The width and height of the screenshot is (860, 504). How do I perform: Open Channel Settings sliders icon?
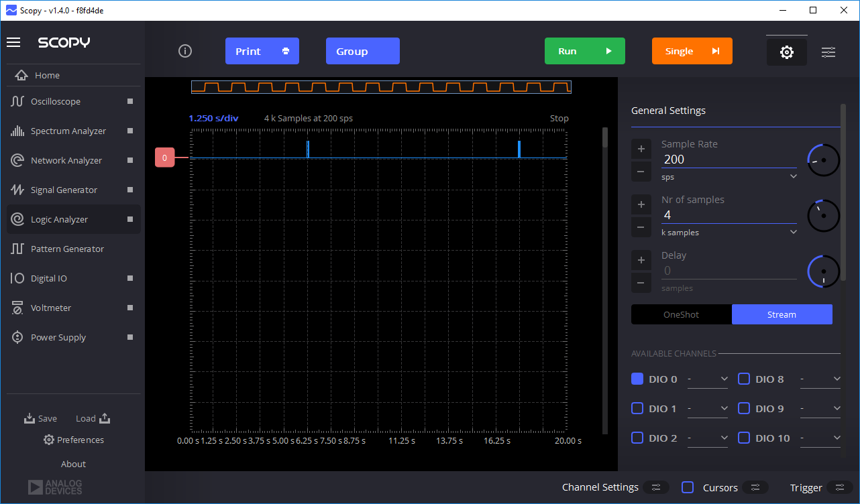coord(656,487)
